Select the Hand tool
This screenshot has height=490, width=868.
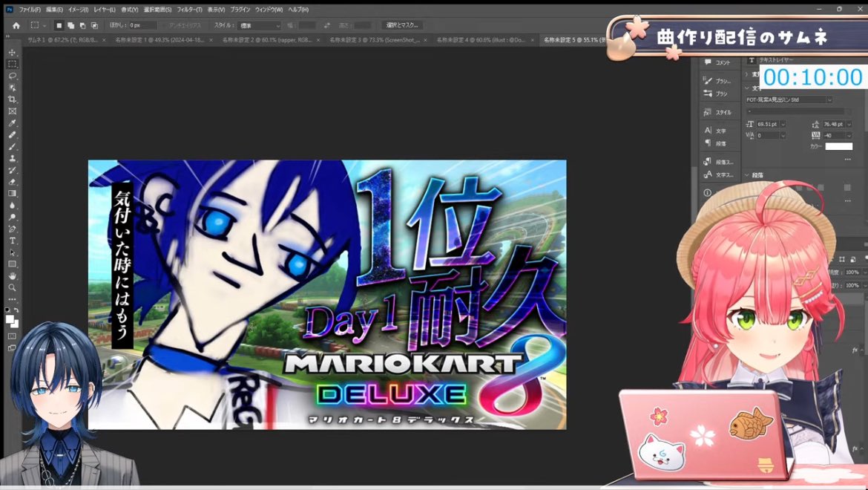point(12,275)
